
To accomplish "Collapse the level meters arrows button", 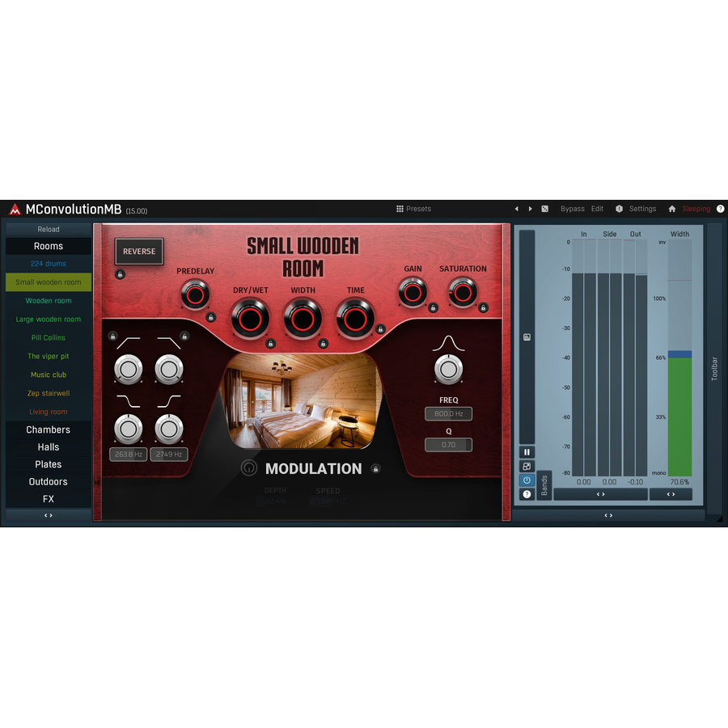I will (600, 494).
